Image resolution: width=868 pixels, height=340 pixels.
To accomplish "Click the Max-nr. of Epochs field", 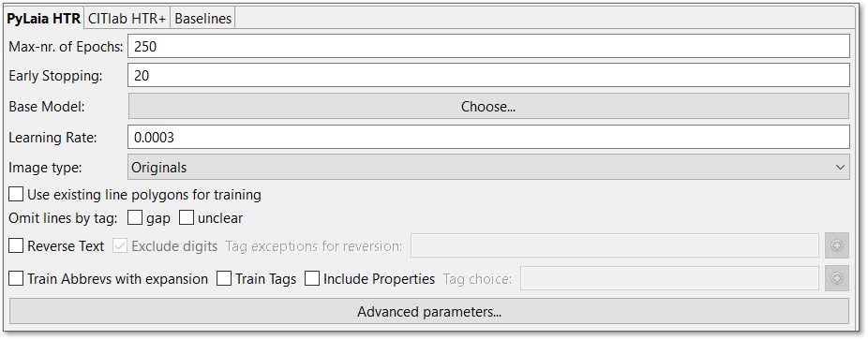I will 488,47.
